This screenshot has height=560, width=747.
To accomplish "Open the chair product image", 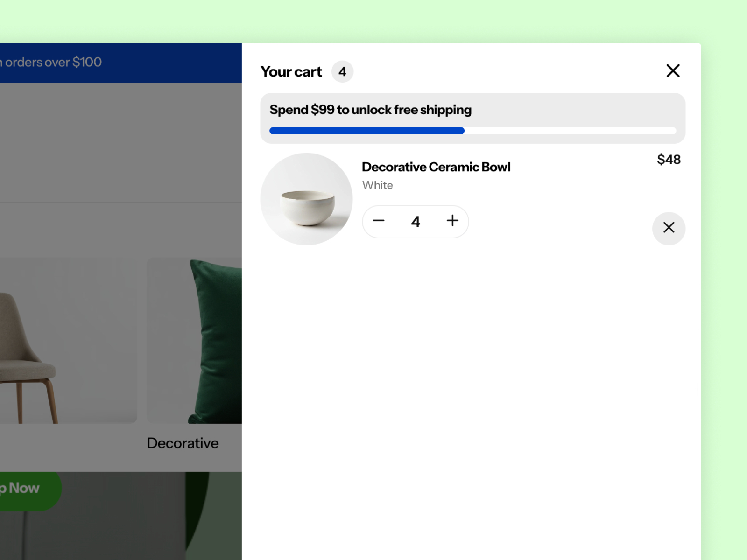I will pyautogui.click(x=69, y=341).
